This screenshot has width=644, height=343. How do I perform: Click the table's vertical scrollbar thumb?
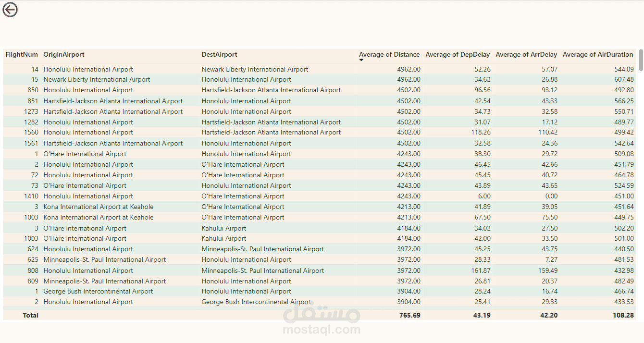coord(640,60)
